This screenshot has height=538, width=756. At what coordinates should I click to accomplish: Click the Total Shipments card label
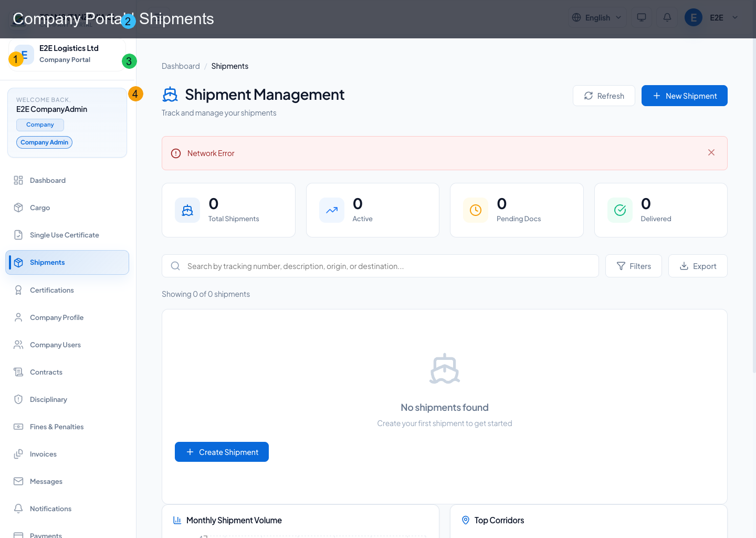234,219
